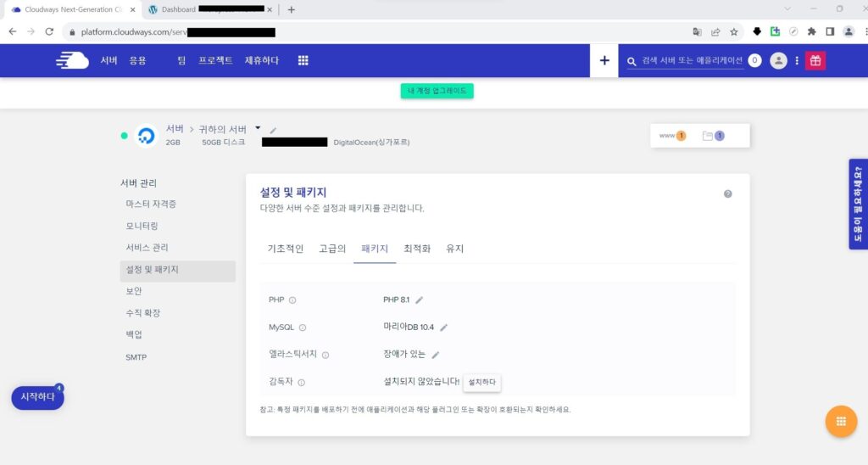Click the help question mark icon
Screen dimensions: 868x465
728,193
